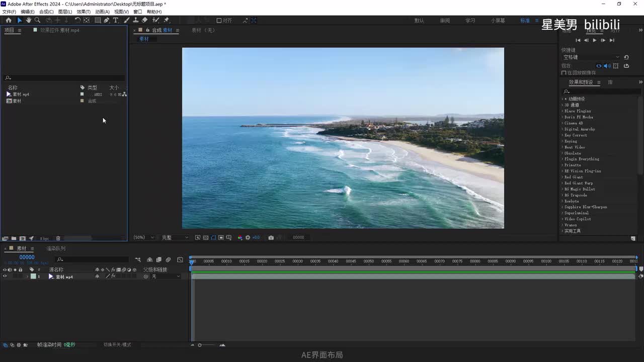This screenshot has height=362, width=644.
Task: Select the Hand tool
Action: (x=28, y=20)
